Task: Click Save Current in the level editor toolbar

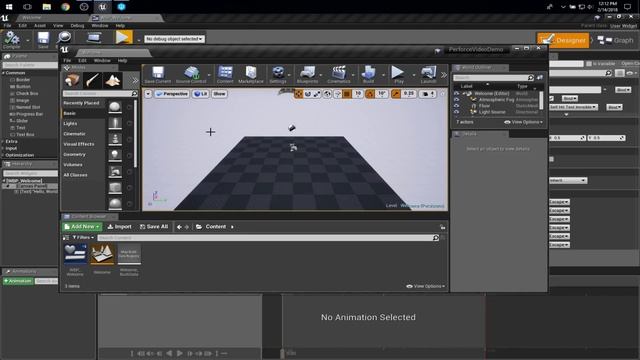Action: click(x=158, y=75)
